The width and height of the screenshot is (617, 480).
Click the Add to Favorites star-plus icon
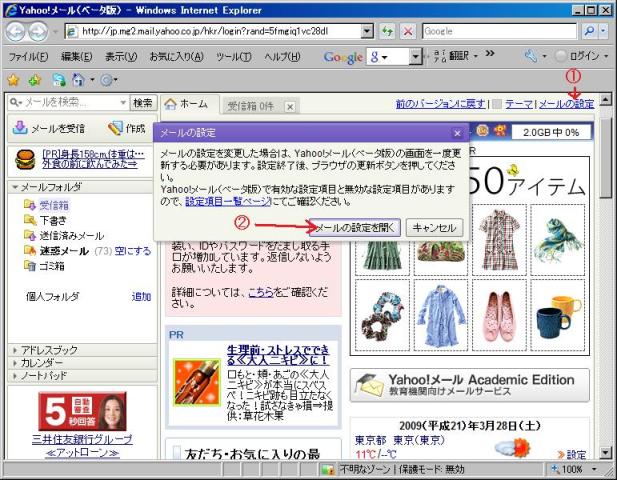(x=35, y=80)
